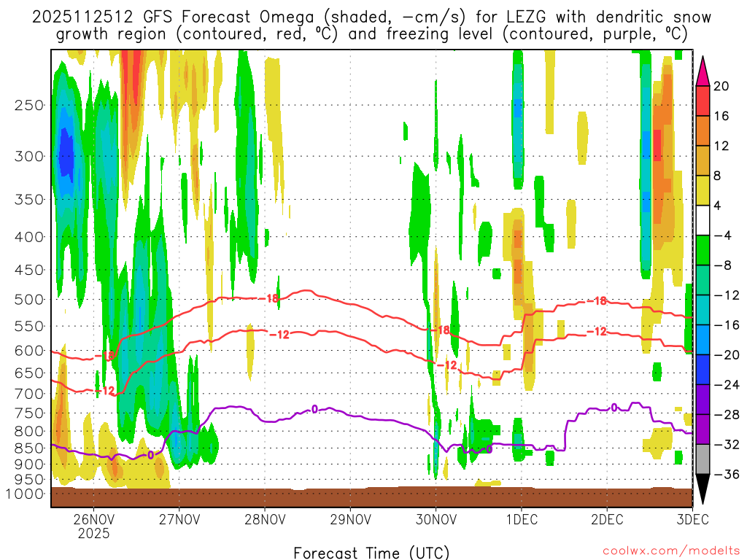Click the 500 pressure level label
Image resolution: width=747 pixels, height=560 pixels.
(x=29, y=300)
